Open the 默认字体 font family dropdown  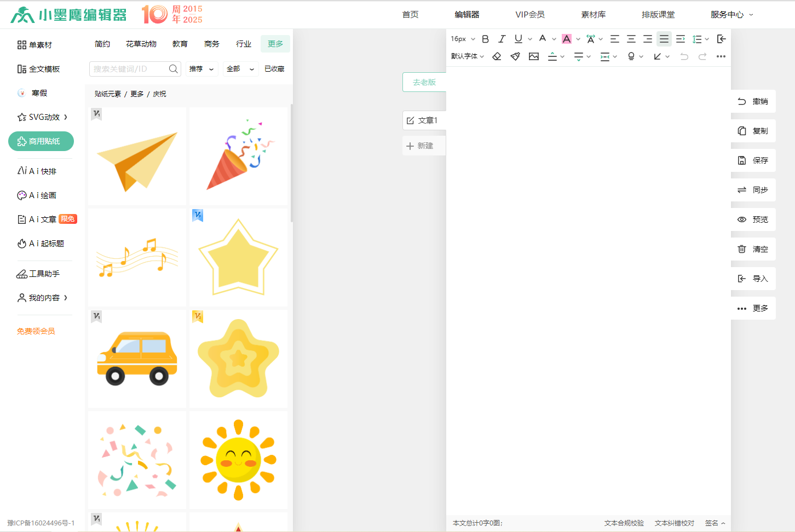467,56
